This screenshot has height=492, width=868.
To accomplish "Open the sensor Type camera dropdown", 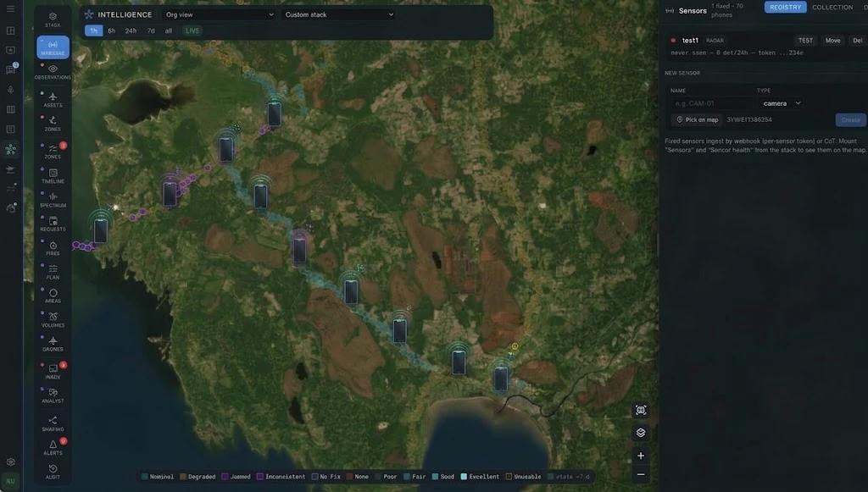I will (781, 103).
